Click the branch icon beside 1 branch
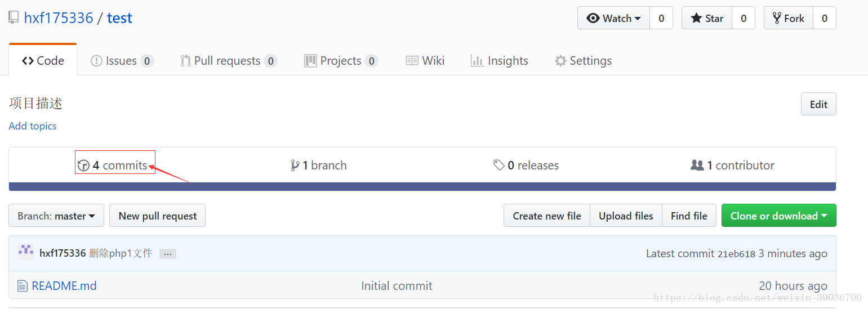The height and width of the screenshot is (309, 868). tap(295, 165)
